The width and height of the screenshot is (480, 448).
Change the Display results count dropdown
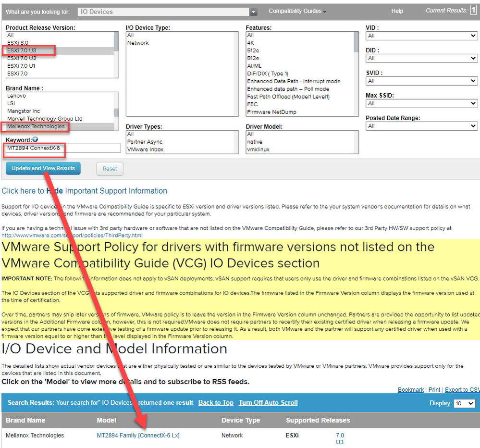[465, 403]
